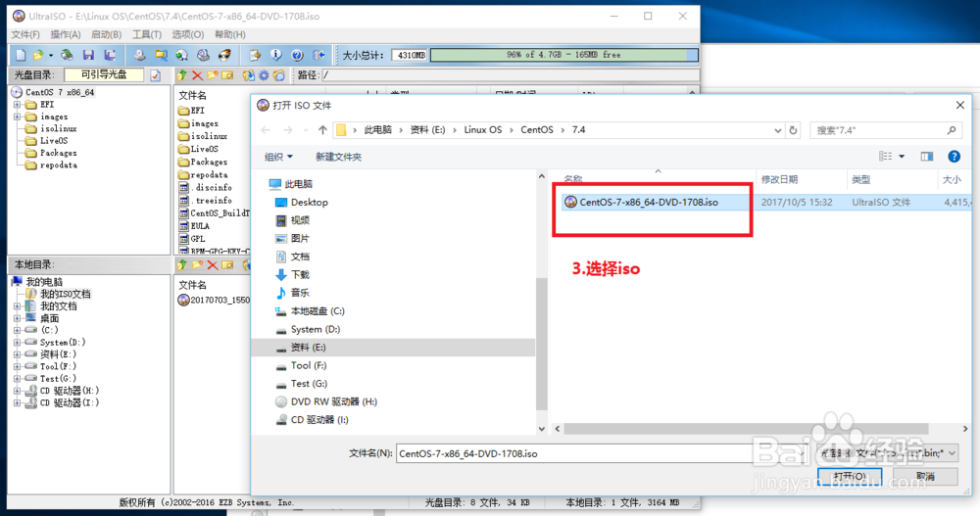Viewport: 980px width, 516px height.
Task: Click the Rename icon in local directory toolbar
Action: pyautogui.click(x=227, y=265)
